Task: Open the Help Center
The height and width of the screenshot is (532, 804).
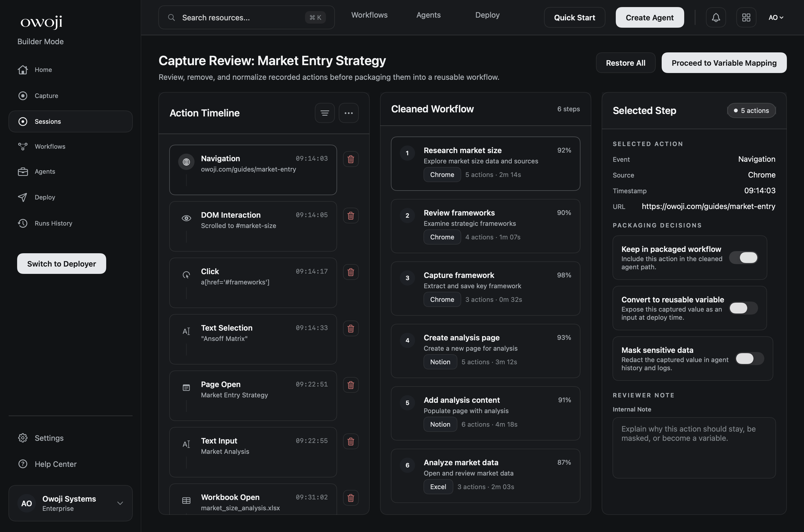Action: (x=55, y=464)
